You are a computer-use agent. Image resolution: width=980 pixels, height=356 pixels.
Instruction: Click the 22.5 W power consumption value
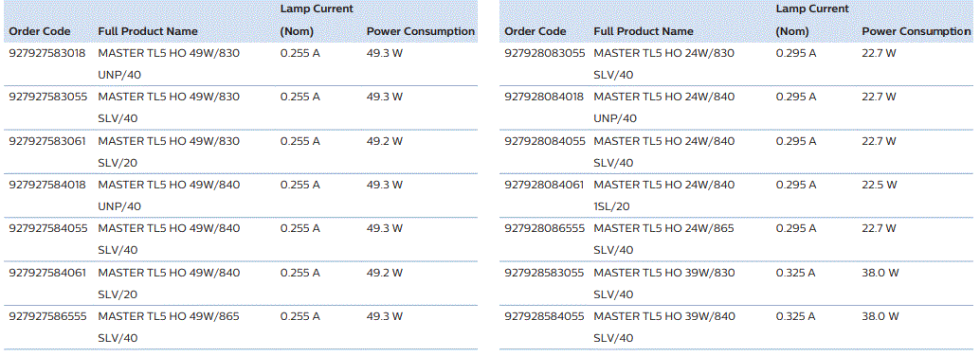(x=880, y=185)
